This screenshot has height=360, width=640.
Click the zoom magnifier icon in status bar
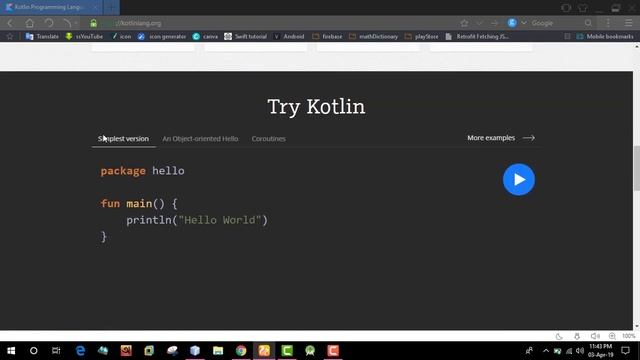coord(612,336)
